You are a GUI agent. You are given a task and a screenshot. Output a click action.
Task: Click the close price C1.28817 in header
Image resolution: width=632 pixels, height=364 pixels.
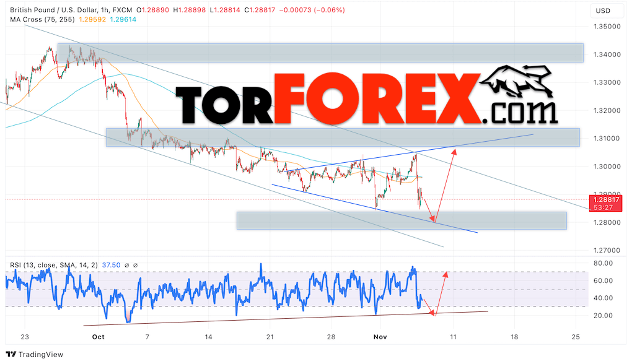pos(260,10)
